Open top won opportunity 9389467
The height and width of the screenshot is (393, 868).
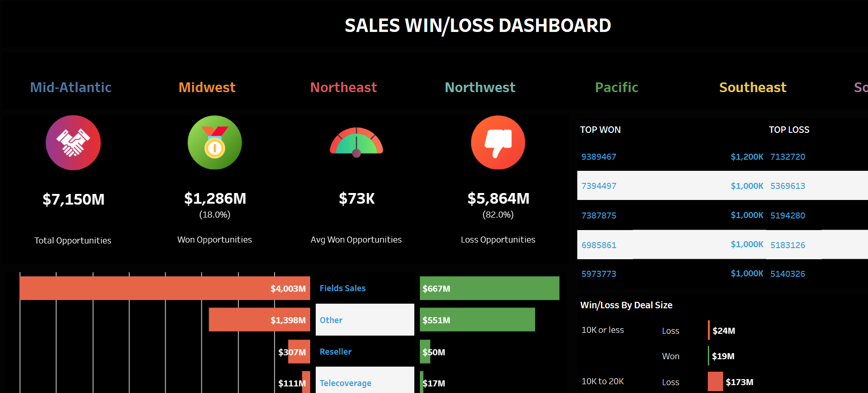point(599,157)
